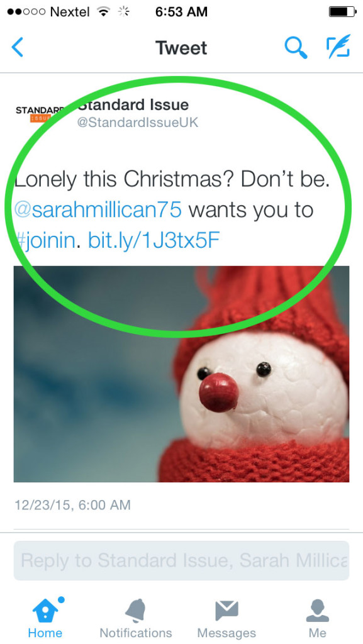Viewport: 363px width, 644px height.
Task: Open the bit.ly/1J3tx5F link
Action: (154, 241)
